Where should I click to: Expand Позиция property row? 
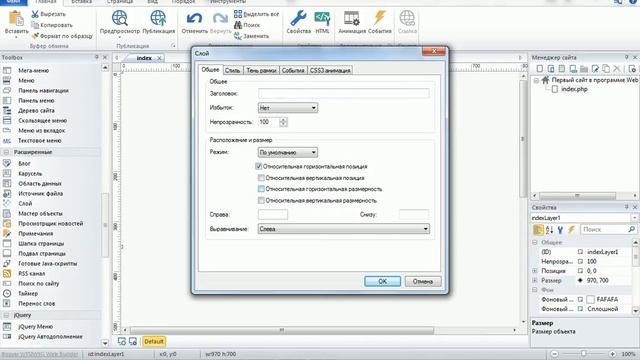click(535, 271)
